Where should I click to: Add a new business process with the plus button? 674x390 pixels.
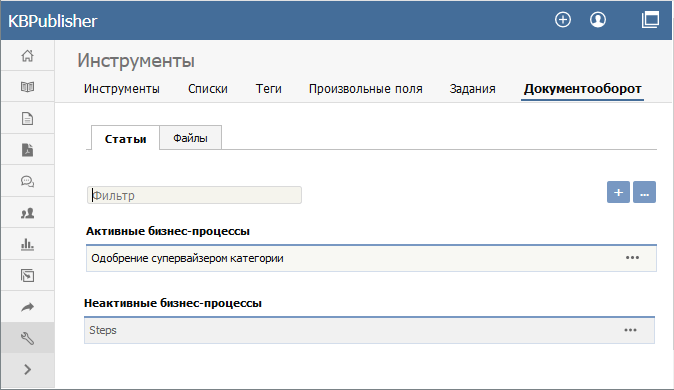618,192
